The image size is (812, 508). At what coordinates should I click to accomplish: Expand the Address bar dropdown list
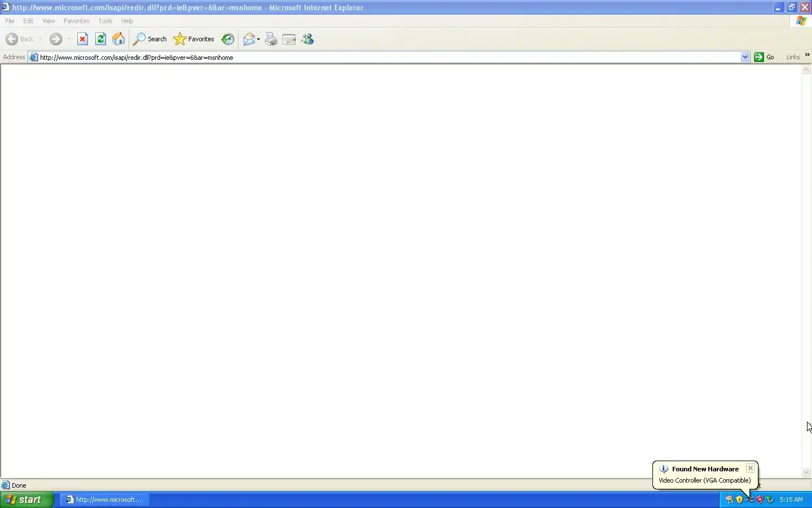tap(745, 57)
